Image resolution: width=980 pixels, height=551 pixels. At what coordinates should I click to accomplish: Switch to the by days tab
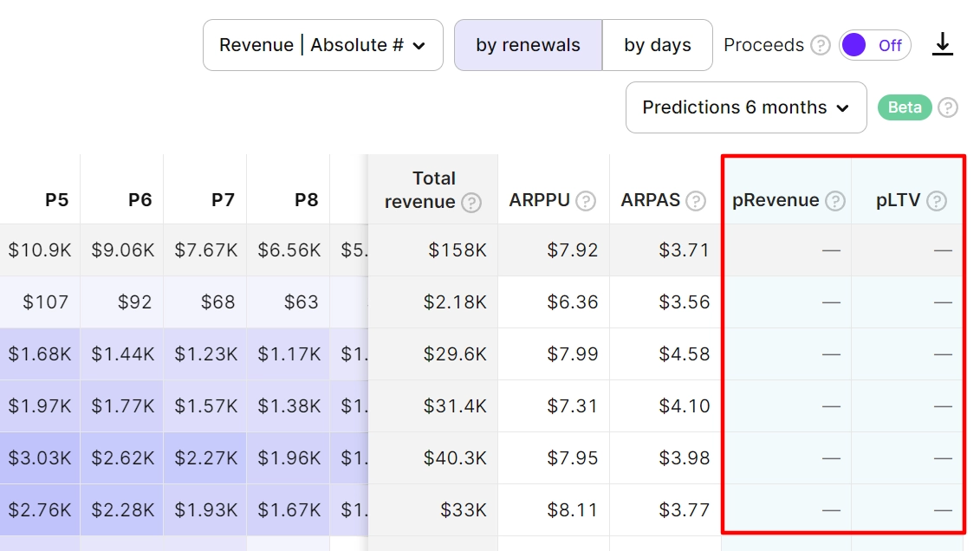click(658, 45)
